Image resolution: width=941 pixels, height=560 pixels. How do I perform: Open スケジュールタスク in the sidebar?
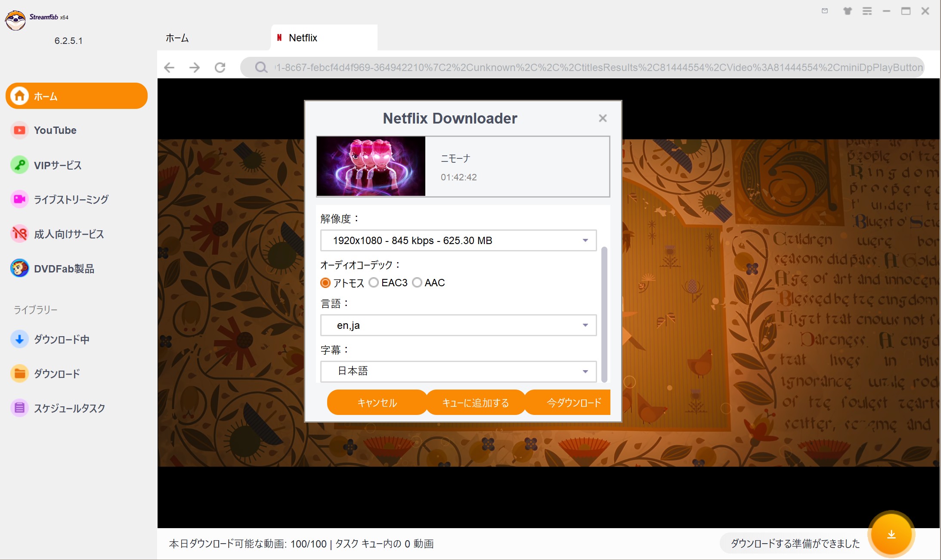[77, 408]
